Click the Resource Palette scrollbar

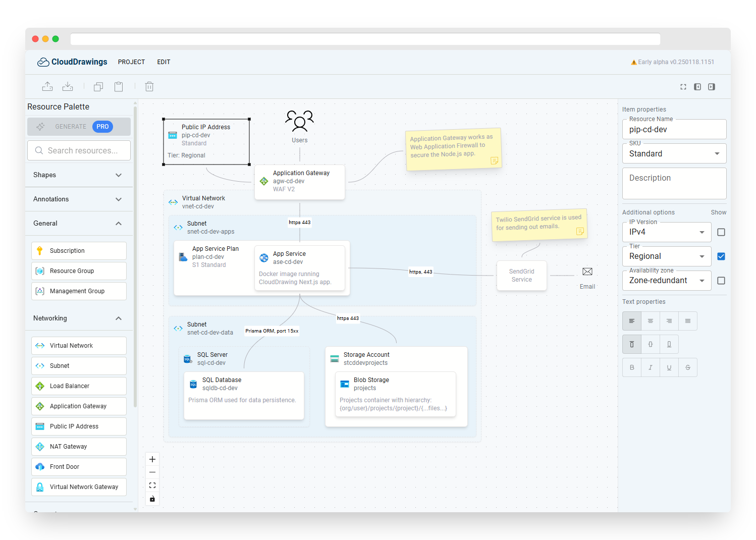tap(135, 256)
